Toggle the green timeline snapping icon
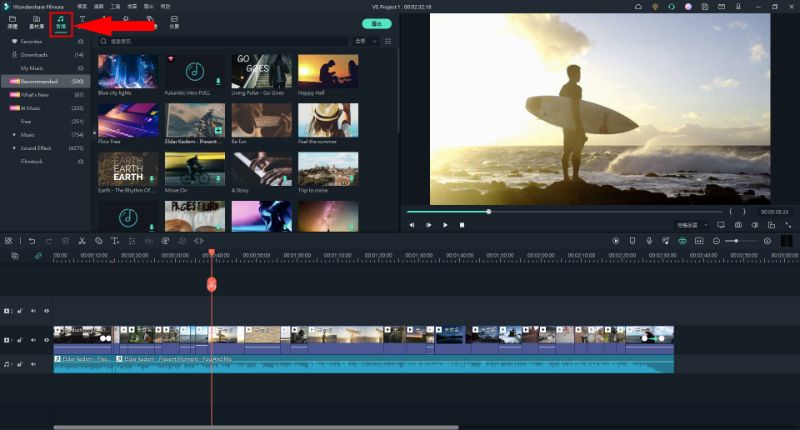The image size is (800, 430). click(x=682, y=241)
